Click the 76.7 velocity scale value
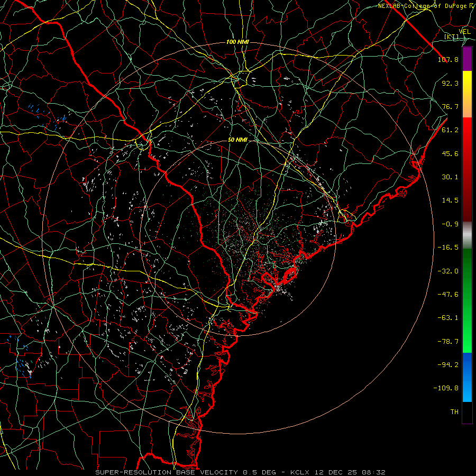 click(x=450, y=106)
